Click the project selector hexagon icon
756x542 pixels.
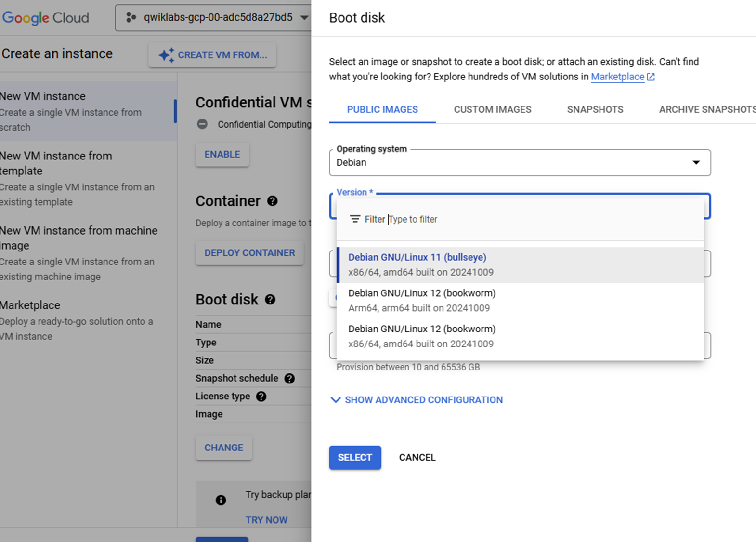pos(130,18)
